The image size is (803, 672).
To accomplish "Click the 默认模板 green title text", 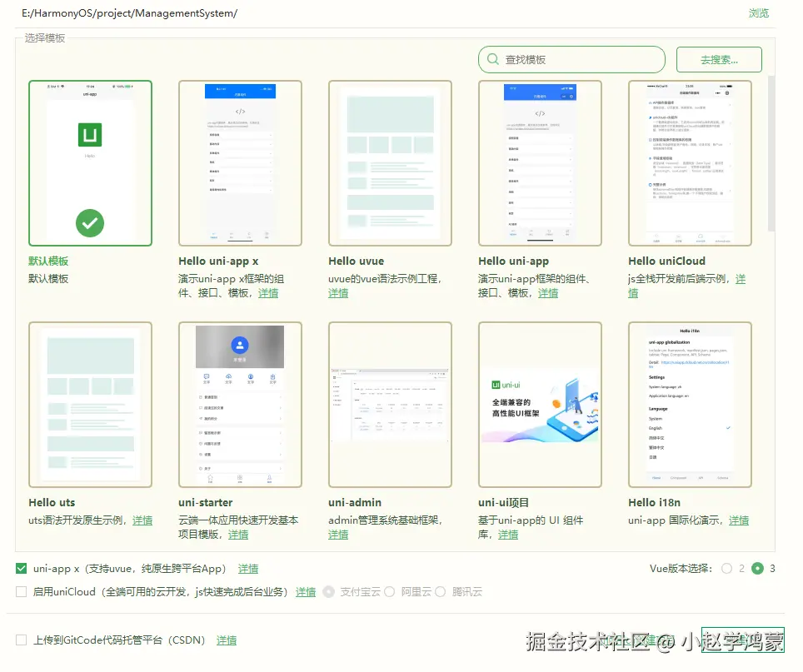I will click(48, 261).
